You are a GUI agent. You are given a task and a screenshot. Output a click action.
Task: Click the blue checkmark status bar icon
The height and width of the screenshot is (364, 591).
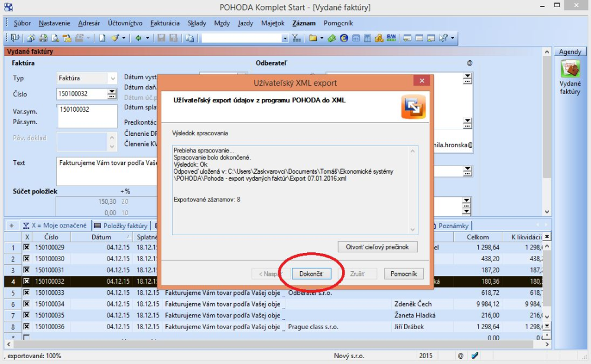pos(475,355)
